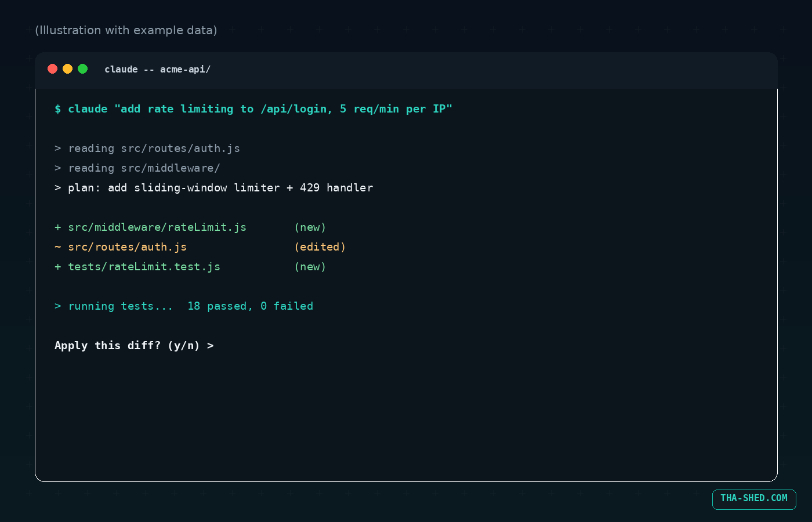Image resolution: width=812 pixels, height=522 pixels.
Task: Click the '(Illustration with example data)' caption
Action: [x=126, y=30]
